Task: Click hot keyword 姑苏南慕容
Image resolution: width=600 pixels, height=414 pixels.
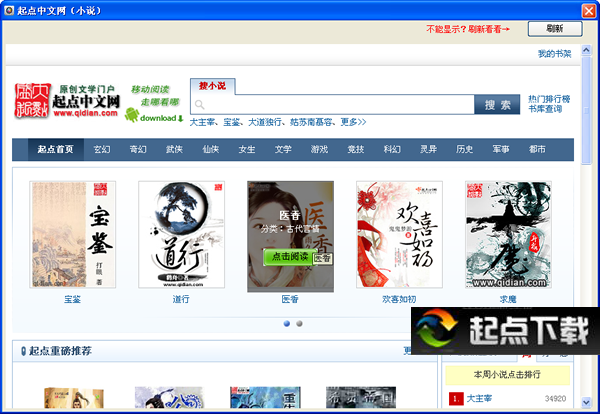Action: pos(311,122)
